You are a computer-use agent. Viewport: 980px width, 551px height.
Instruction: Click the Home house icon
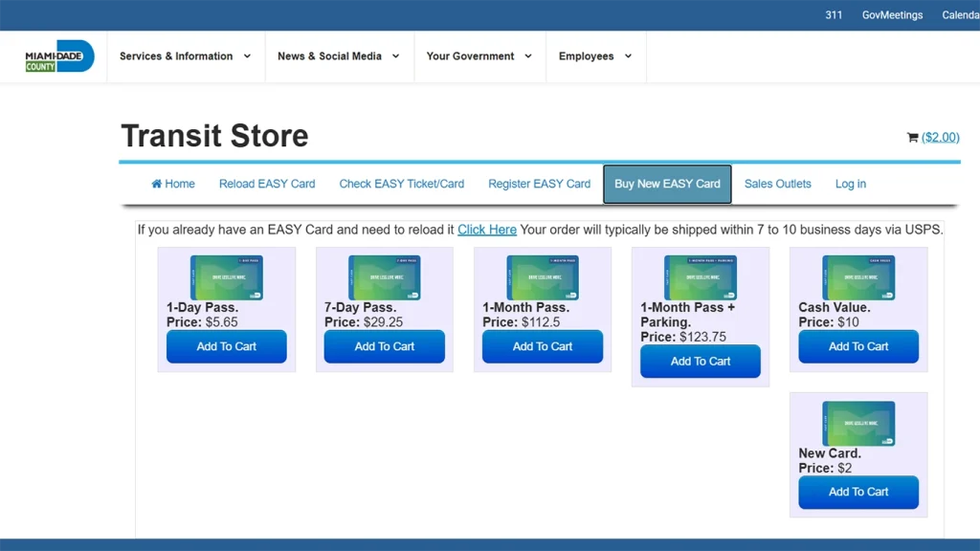coord(156,184)
